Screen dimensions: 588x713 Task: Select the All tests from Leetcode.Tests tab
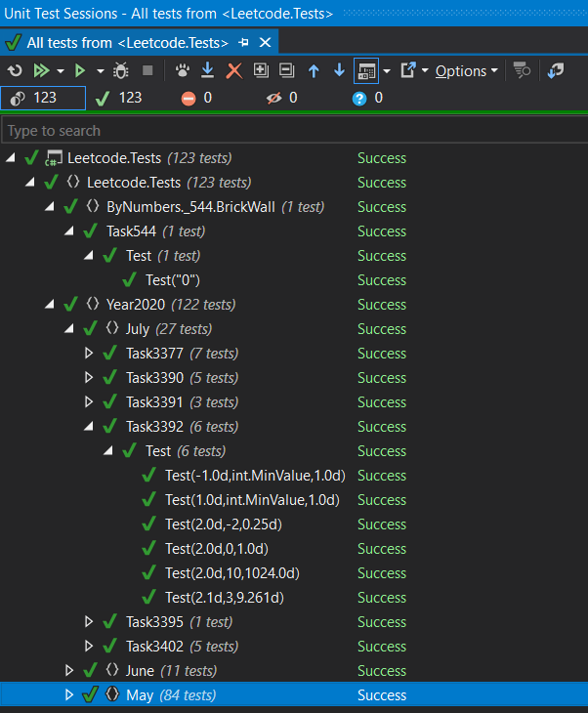point(117,42)
